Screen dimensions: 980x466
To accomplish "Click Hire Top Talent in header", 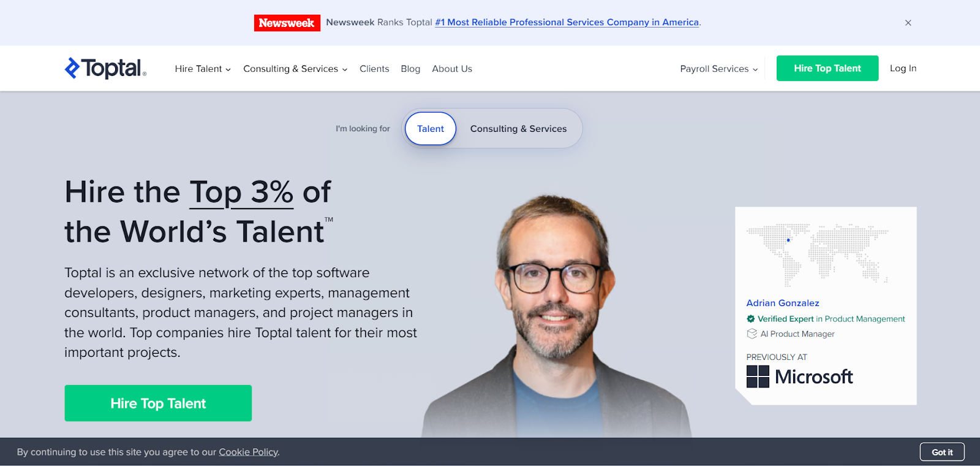I will tap(827, 68).
